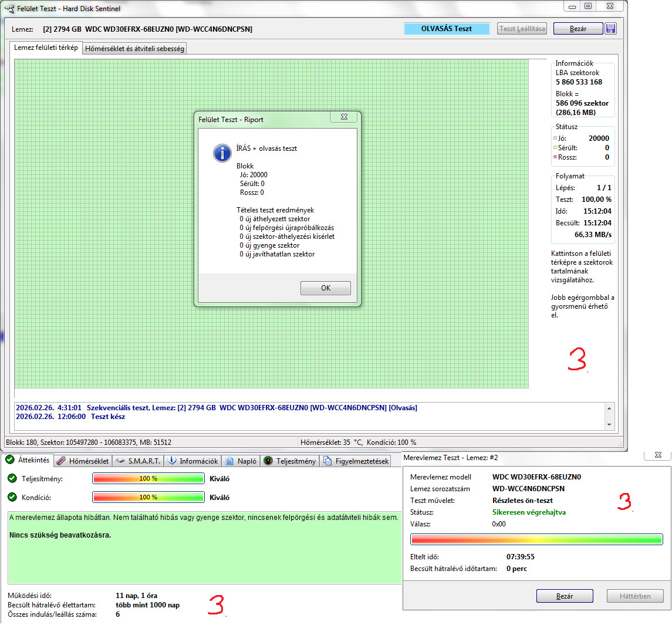Click the yellow Sérült status color swatch

coord(555,147)
